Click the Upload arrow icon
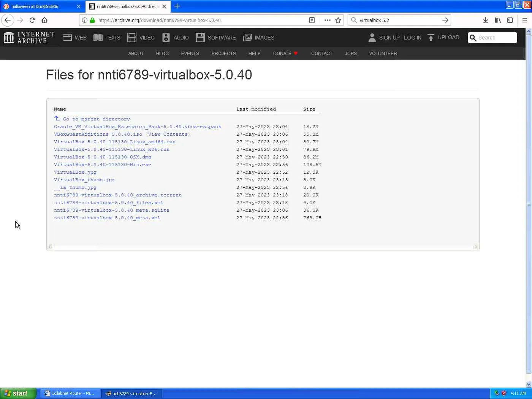 click(x=431, y=38)
